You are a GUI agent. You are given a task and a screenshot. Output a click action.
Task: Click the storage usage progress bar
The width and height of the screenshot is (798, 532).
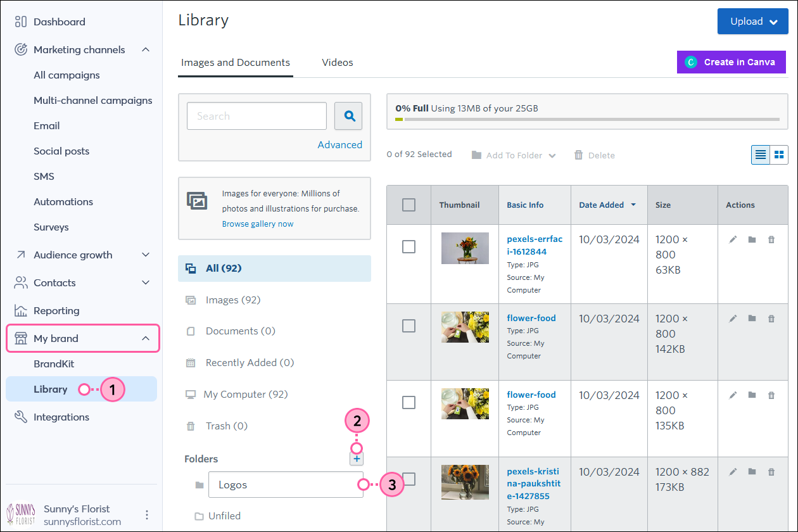[587, 119]
